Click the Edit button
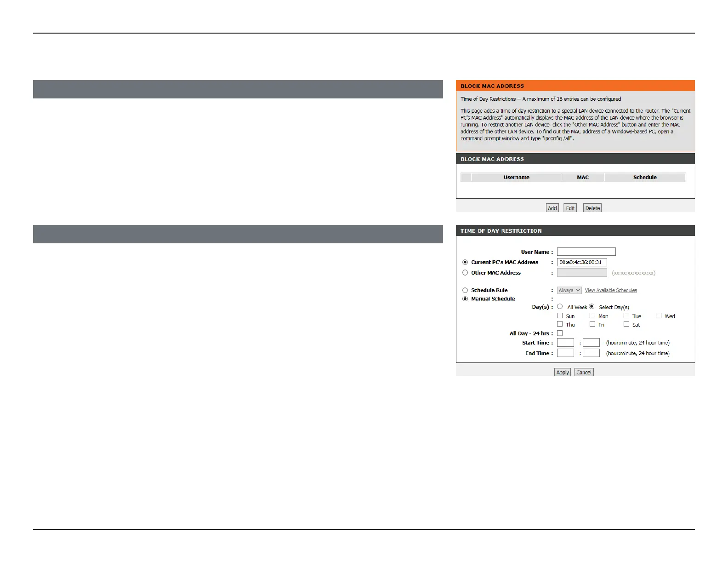The width and height of the screenshot is (728, 563). pyautogui.click(x=570, y=208)
